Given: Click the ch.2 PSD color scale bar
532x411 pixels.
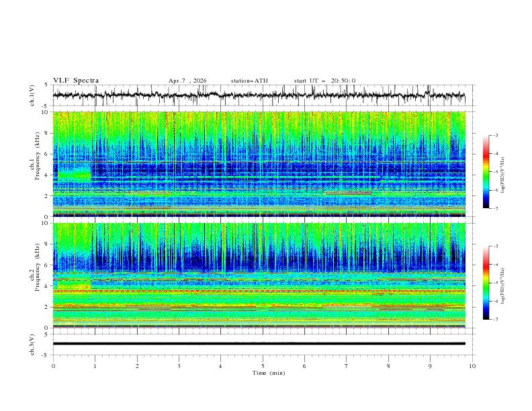Looking at the screenshot, I should pyautogui.click(x=486, y=283).
